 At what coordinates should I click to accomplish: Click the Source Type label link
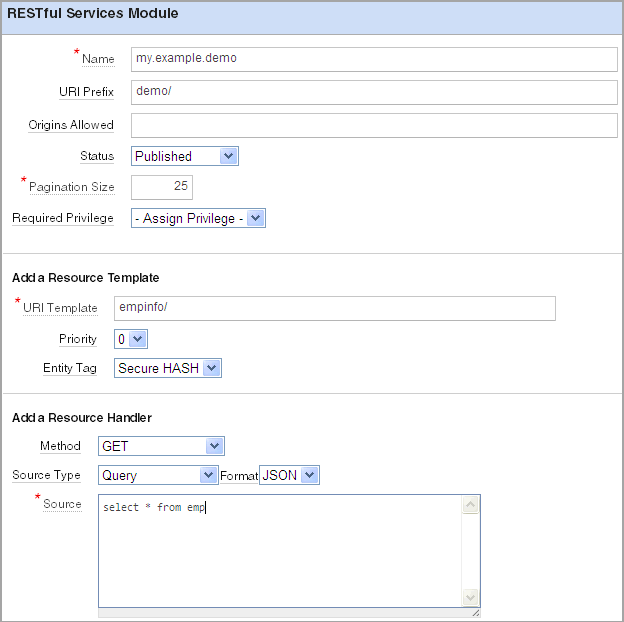[x=46, y=475]
